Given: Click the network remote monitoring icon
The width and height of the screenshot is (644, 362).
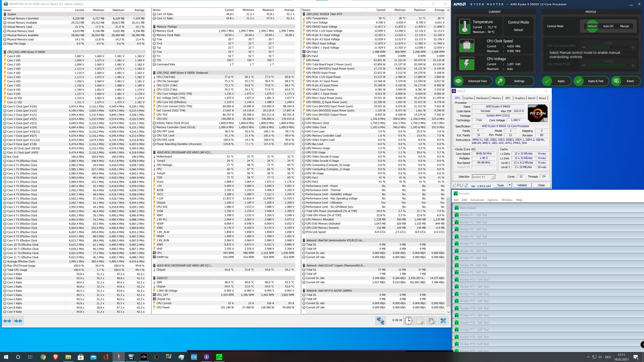Looking at the screenshot, I should (x=380, y=321).
